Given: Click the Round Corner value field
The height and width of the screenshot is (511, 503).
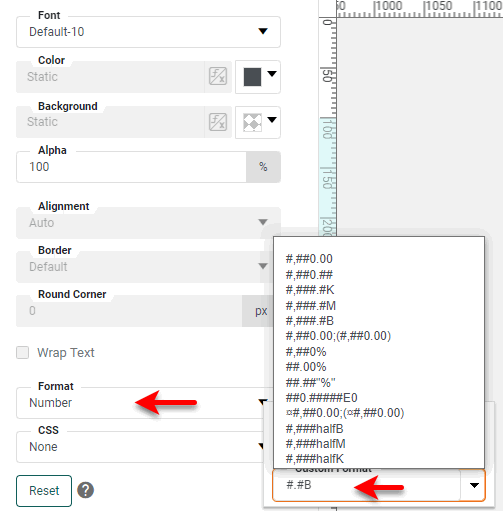Looking at the screenshot, I should point(129,311).
